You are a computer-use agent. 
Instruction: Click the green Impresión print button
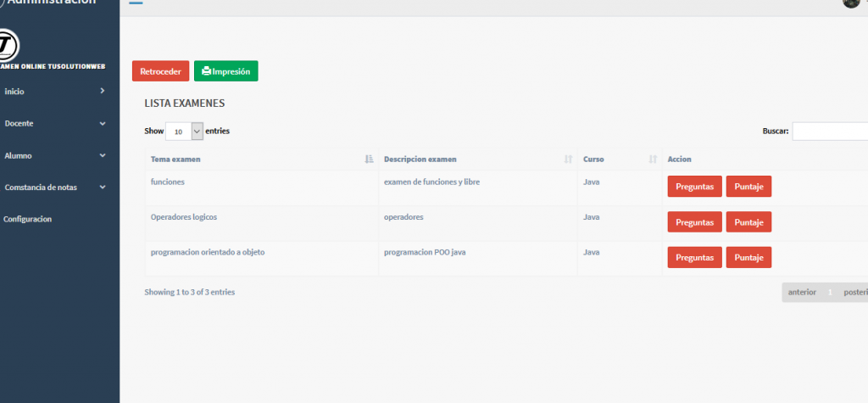coord(225,72)
